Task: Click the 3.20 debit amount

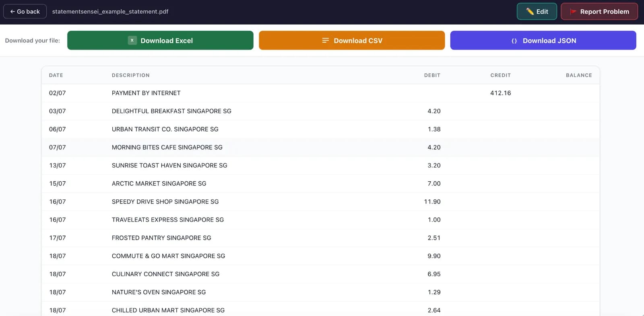Action: pyautogui.click(x=434, y=165)
